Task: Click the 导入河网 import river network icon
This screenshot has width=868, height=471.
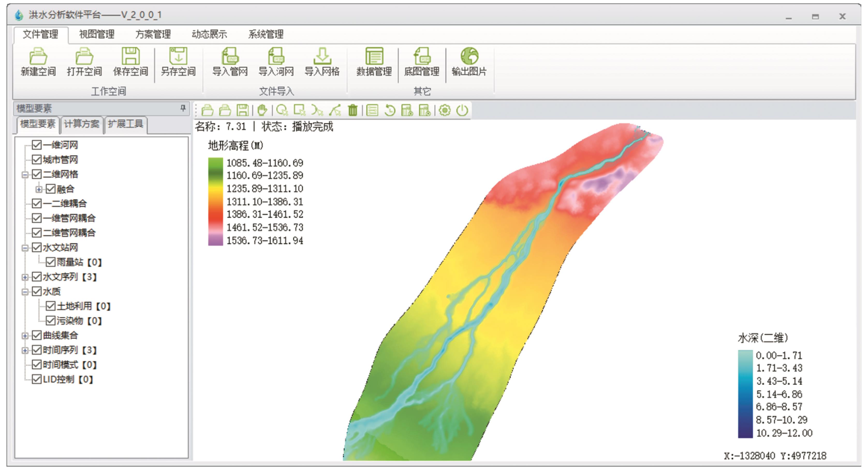Action: (x=276, y=56)
